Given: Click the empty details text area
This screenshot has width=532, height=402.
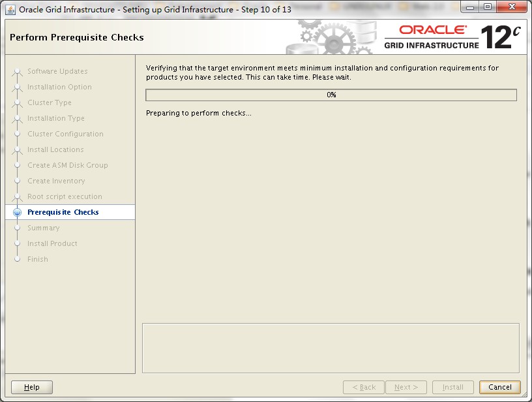Looking at the screenshot, I should tap(331, 348).
